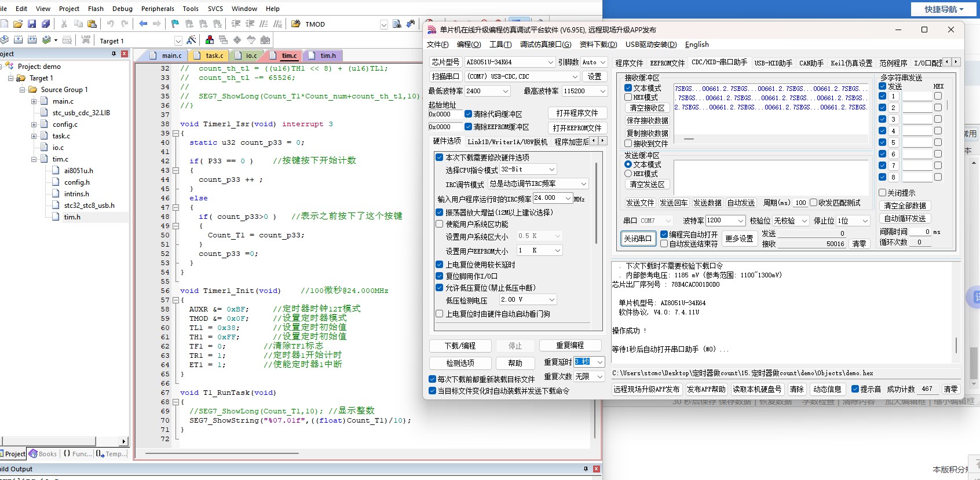Viewport: 980px width, 480px height.
Task: Click Manage Project Items colored blocks icon
Action: (210, 40)
